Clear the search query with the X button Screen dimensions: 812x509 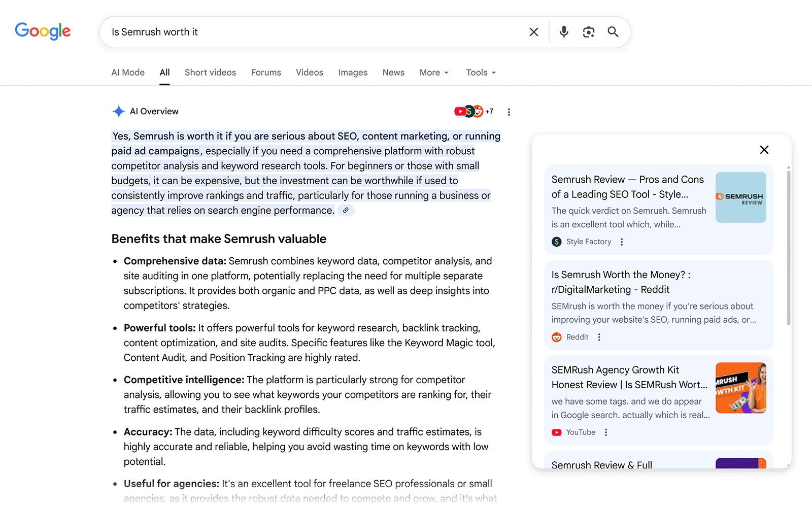point(533,31)
